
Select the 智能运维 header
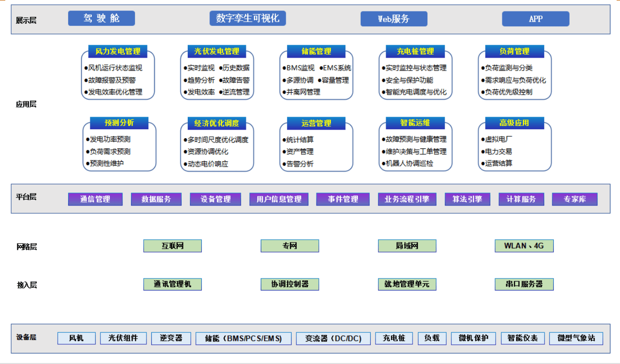tap(415, 123)
